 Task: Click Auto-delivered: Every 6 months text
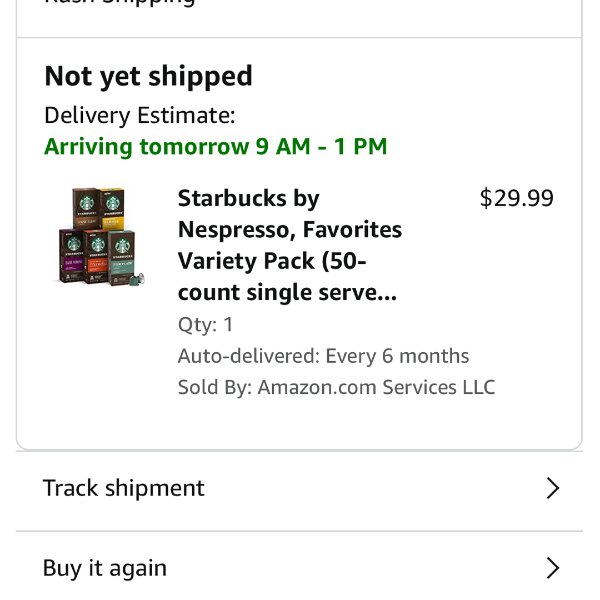click(323, 356)
